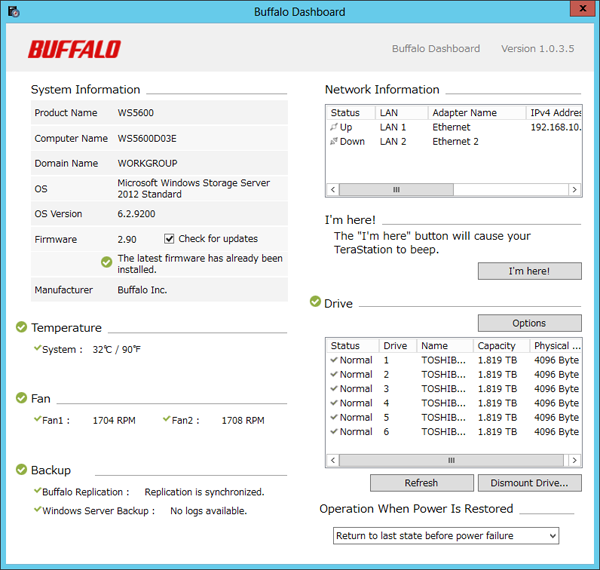Click the Refresh button
The height and width of the screenshot is (570, 600).
[421, 483]
